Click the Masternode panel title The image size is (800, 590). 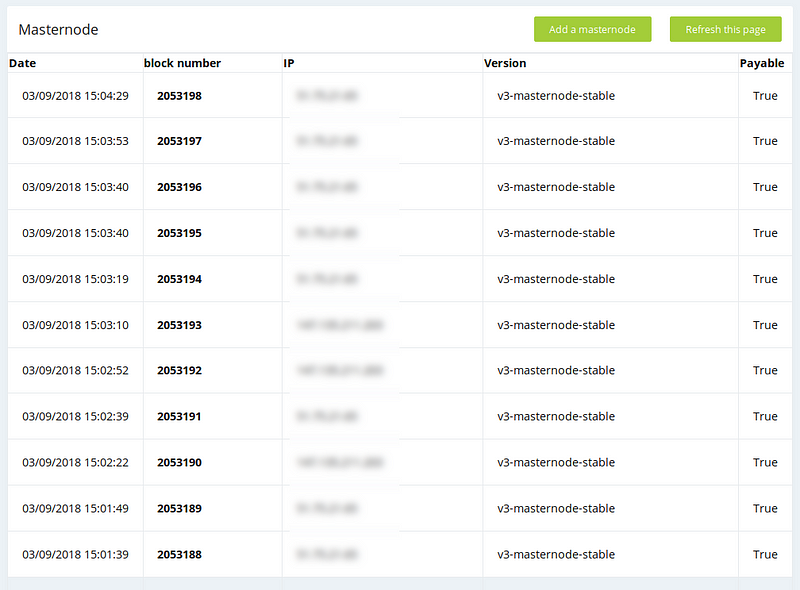58,30
